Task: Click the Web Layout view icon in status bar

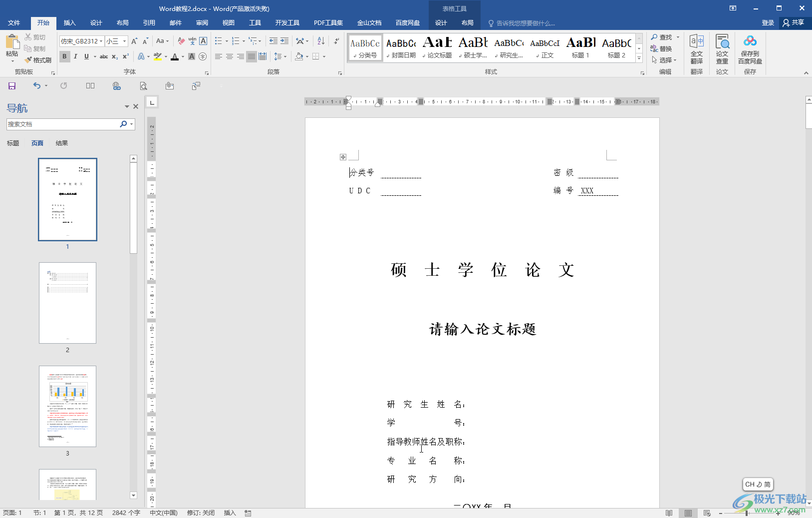Action: point(707,513)
